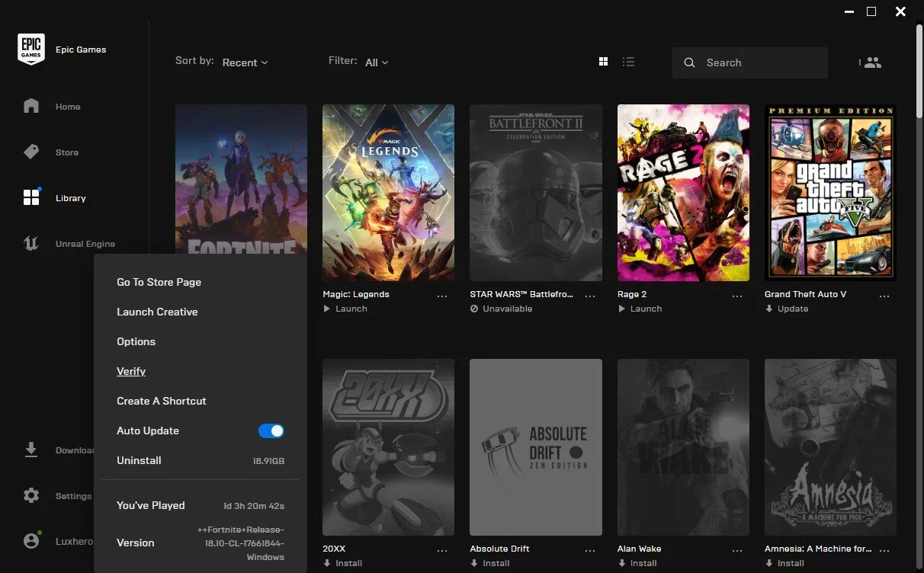The image size is (924, 573).
Task: Open the Magic: Legends cover art
Action: tap(388, 193)
